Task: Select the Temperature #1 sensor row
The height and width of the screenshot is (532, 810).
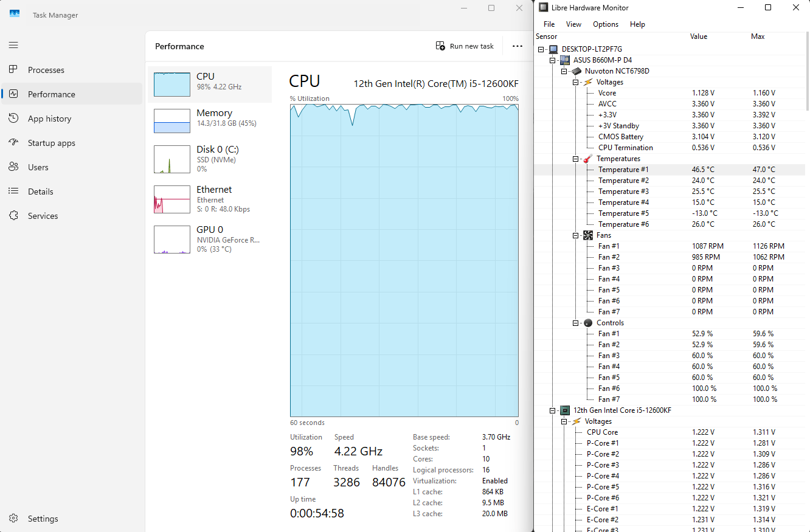Action: tap(669, 170)
